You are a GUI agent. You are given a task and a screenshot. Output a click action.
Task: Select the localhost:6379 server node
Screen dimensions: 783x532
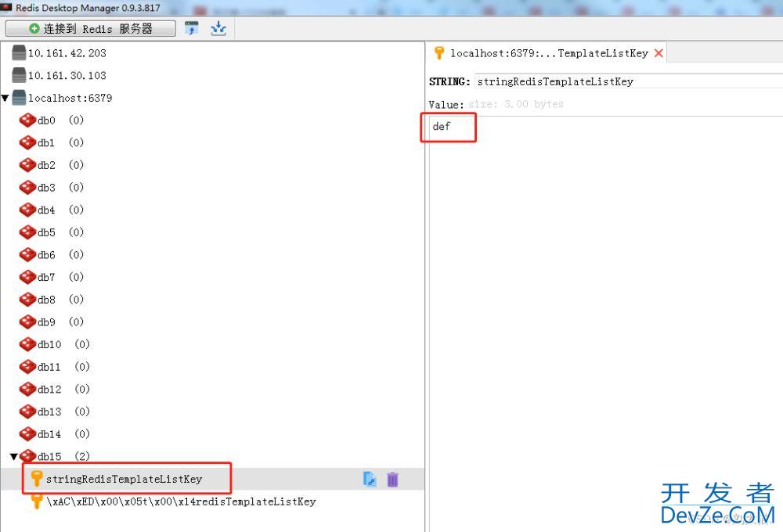(x=70, y=98)
